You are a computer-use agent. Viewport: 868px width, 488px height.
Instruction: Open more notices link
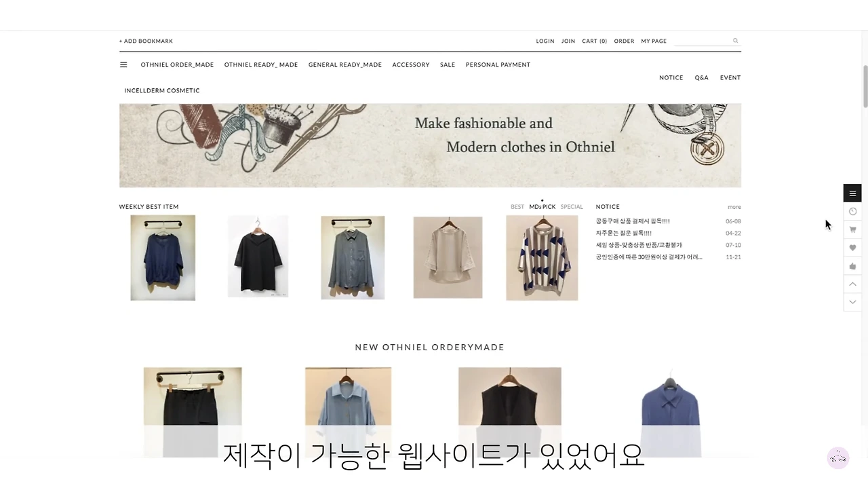[x=734, y=207]
